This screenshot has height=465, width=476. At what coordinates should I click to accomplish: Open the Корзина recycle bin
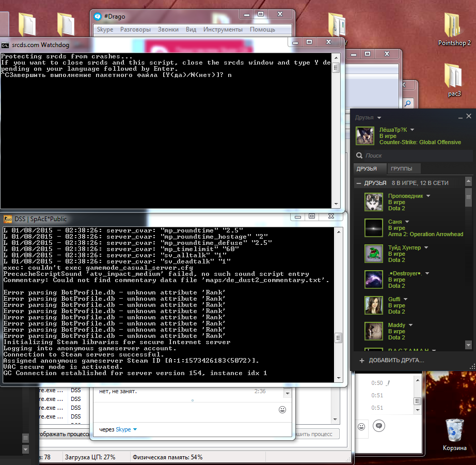(454, 435)
